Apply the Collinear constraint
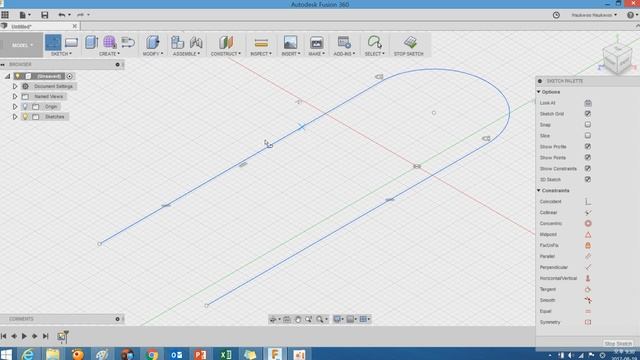Screen dimensions: 640x360 [x=588, y=213]
